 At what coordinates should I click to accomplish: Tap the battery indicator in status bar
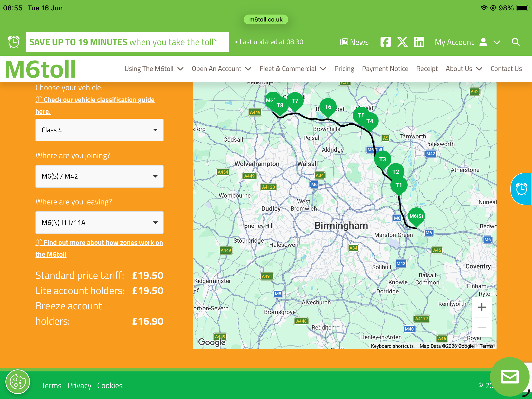pos(523,8)
